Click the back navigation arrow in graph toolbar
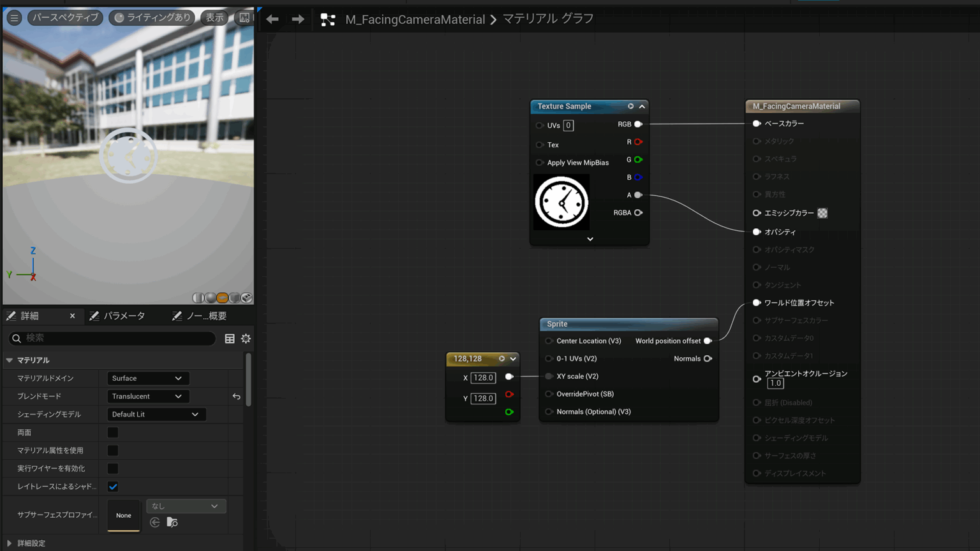Screen dimensions: 980x551 pyautogui.click(x=272, y=19)
